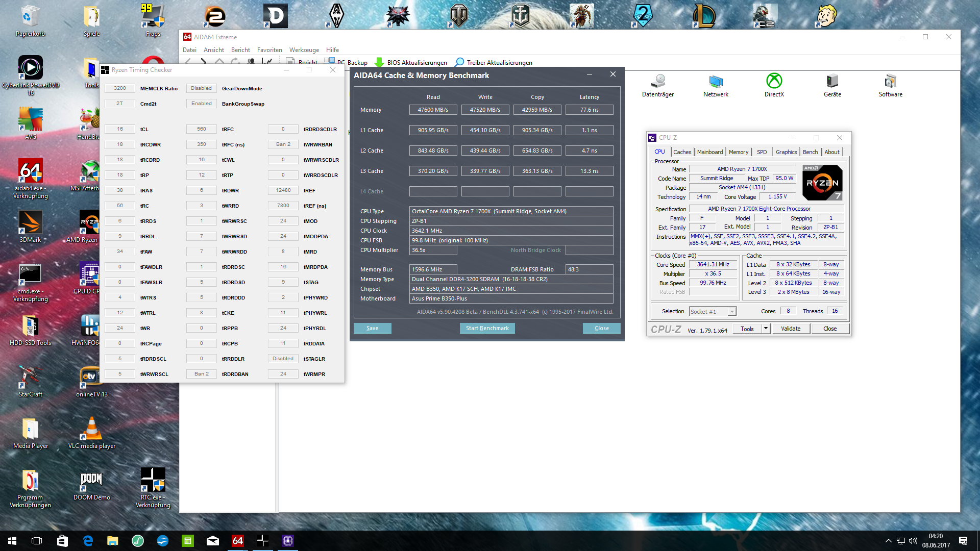The width and height of the screenshot is (980, 551).
Task: Open the Geräte category icon
Action: tap(832, 82)
